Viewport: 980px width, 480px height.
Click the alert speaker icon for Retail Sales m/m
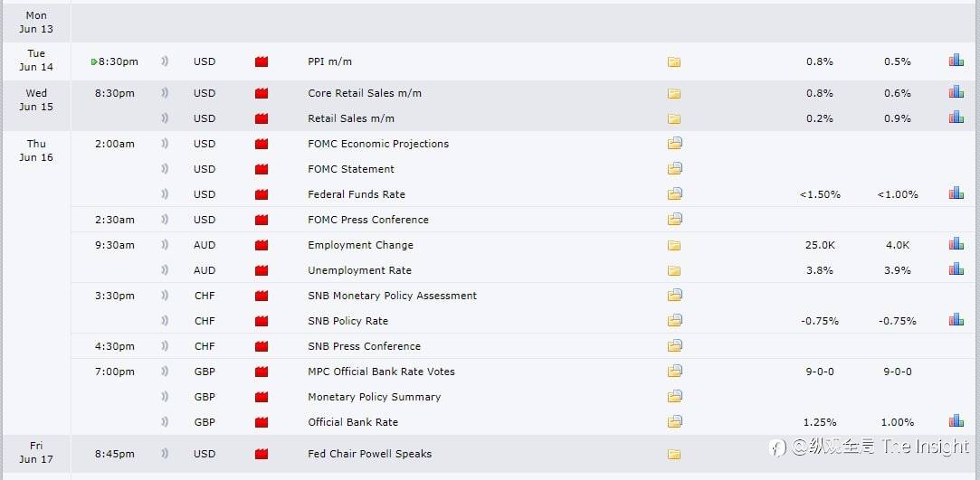pos(166,118)
